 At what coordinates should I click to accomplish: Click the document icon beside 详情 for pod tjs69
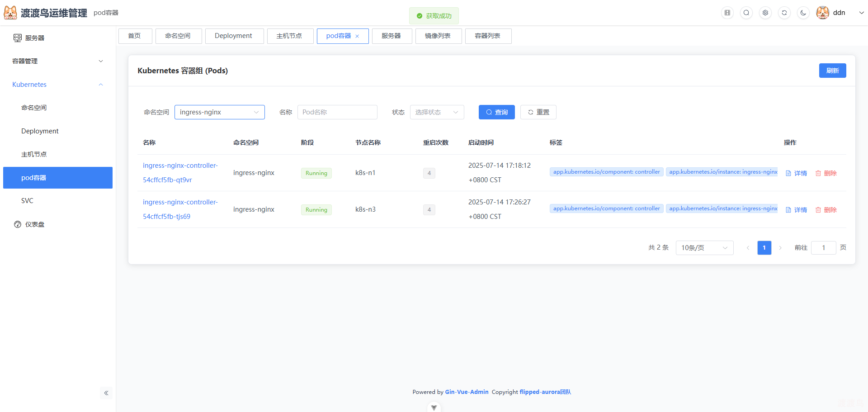tap(788, 209)
